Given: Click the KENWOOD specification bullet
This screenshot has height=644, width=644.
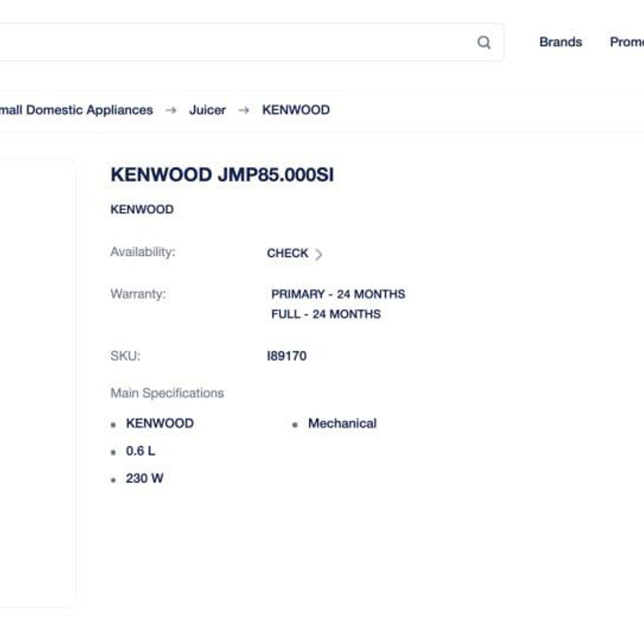Looking at the screenshot, I should click(160, 423).
